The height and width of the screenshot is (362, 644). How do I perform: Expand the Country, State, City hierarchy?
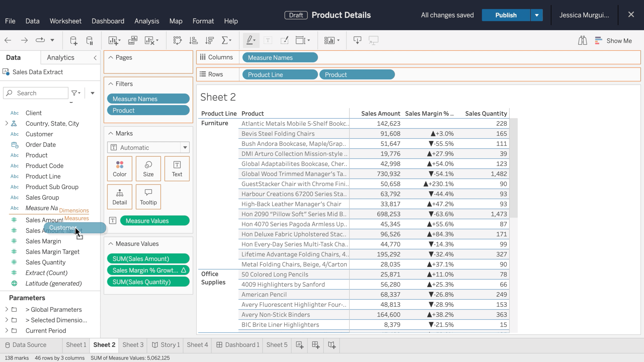click(6, 124)
